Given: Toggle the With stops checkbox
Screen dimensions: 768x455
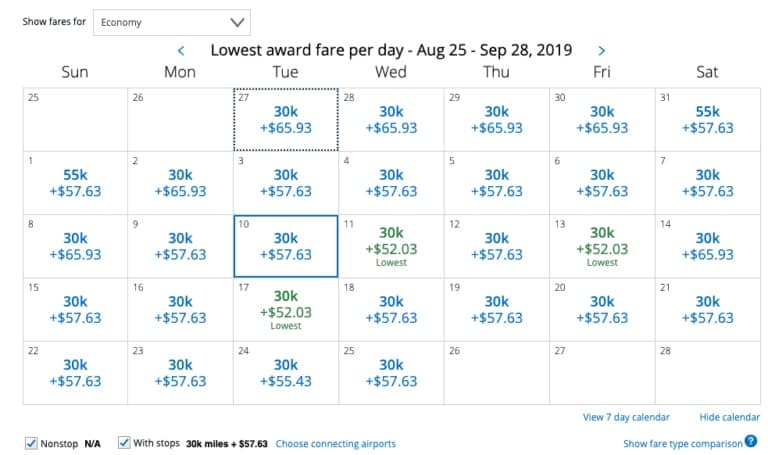Looking at the screenshot, I should (x=124, y=443).
